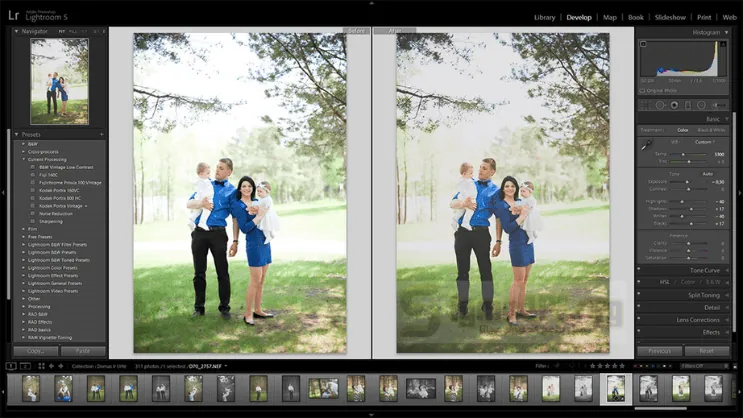The width and height of the screenshot is (743, 418).
Task: Expand Lightroom B&W Filter Presets folder
Action: click(x=23, y=245)
